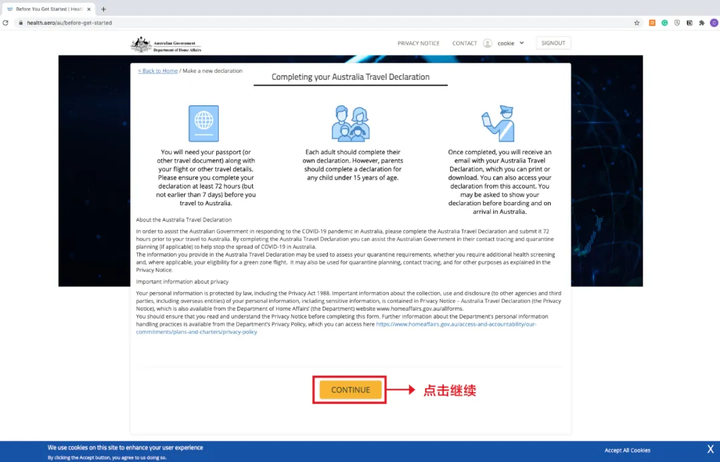720x462 pixels.
Task: Click the shield extension icon
Action: (677, 23)
